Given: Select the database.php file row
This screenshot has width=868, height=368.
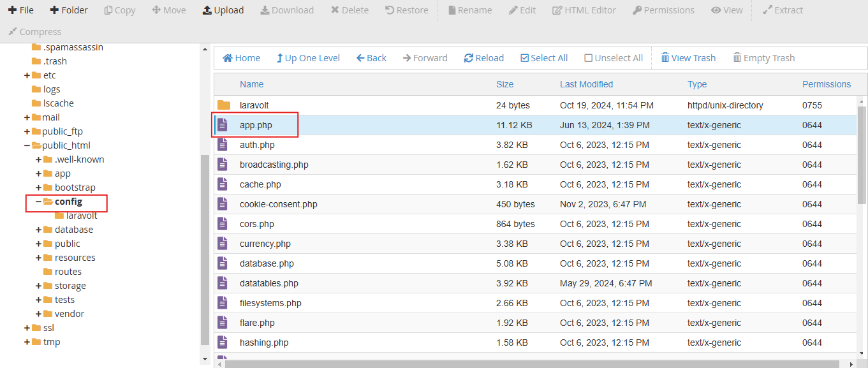Looking at the screenshot, I should 267,263.
